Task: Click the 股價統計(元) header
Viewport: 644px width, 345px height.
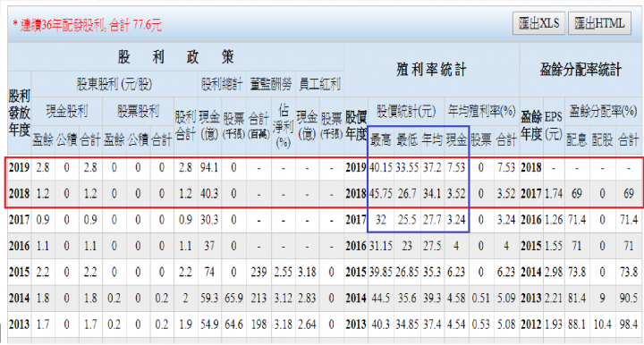Action: 406,111
